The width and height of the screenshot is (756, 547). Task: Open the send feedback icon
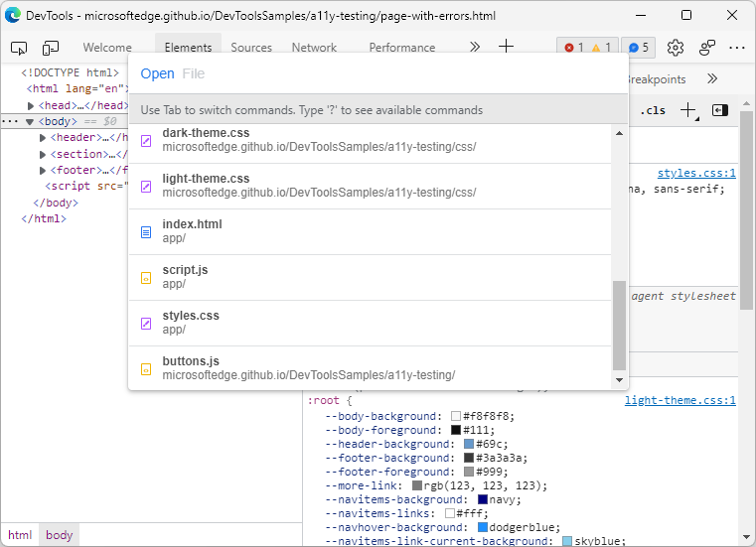706,48
